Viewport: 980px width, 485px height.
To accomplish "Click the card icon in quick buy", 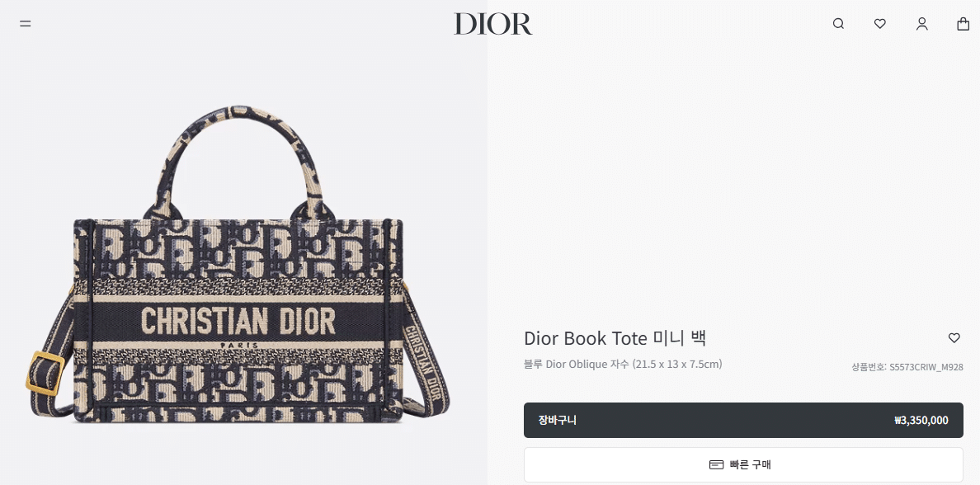I will (716, 464).
